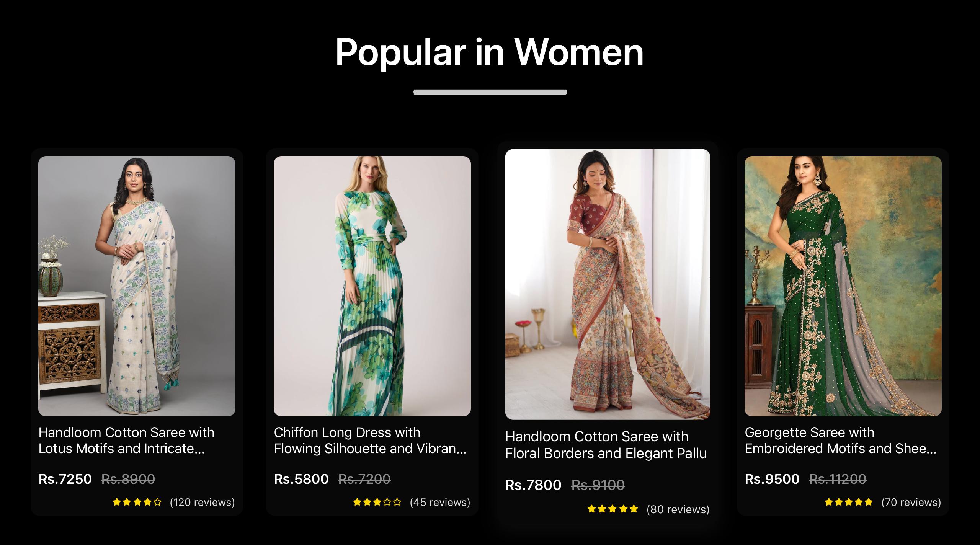
Task: Open the (120 reviews) link
Action: 202,502
